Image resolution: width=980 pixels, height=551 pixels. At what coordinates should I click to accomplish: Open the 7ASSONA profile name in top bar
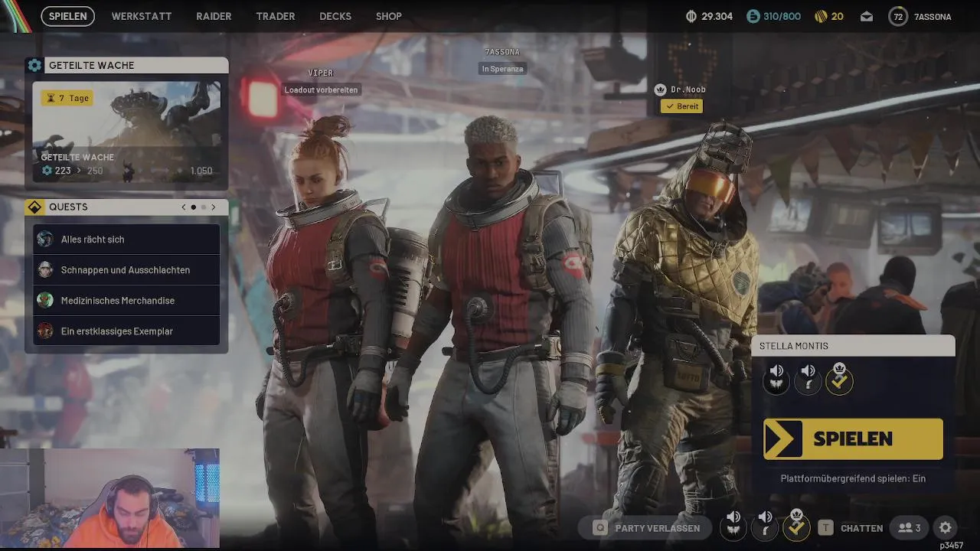pyautogui.click(x=932, y=16)
